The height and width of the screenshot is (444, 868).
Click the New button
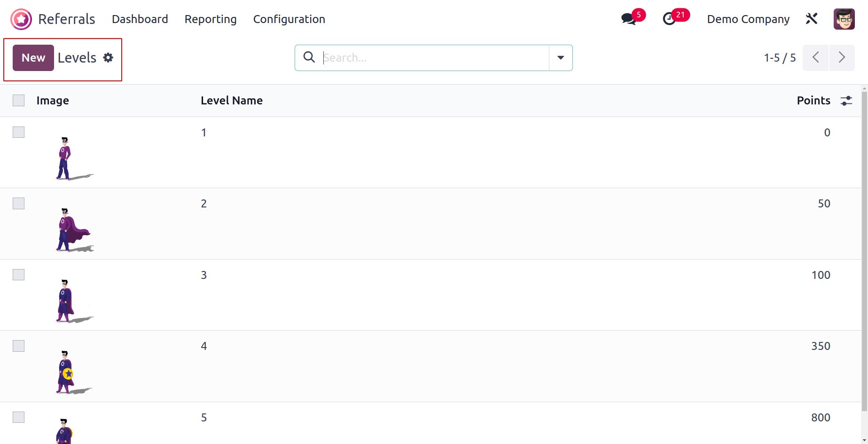33,58
